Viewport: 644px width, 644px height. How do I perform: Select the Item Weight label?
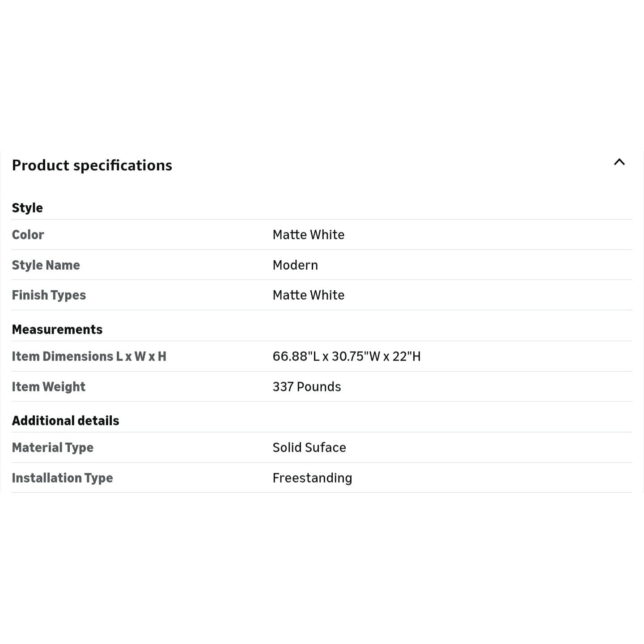pos(48,387)
